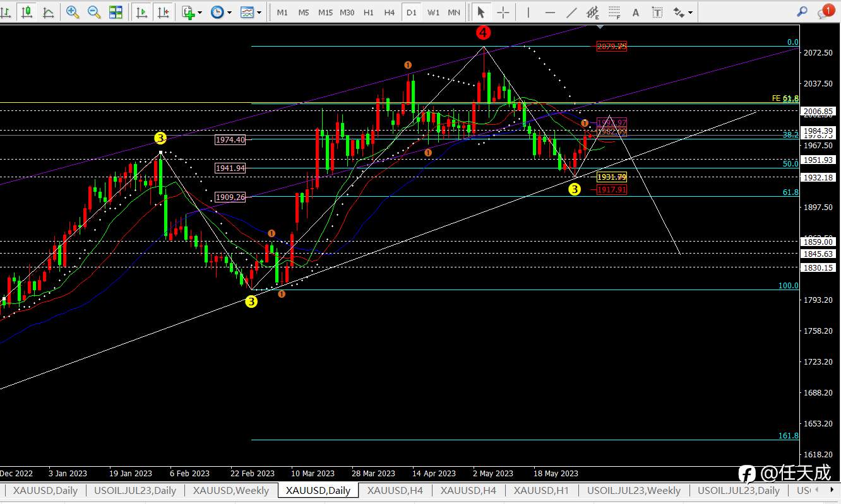Set timeframe to MN monthly

click(x=454, y=13)
